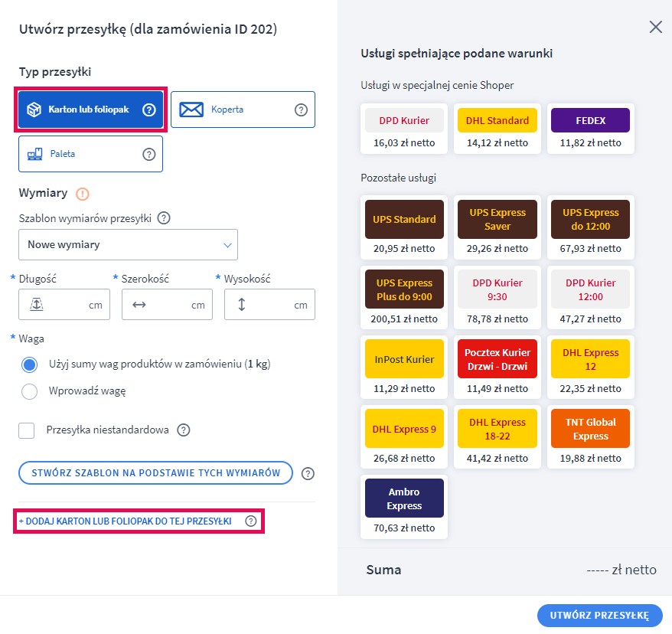Screen dimensions: 672x634
Task: Click the Szerokość input field
Action: (x=167, y=304)
